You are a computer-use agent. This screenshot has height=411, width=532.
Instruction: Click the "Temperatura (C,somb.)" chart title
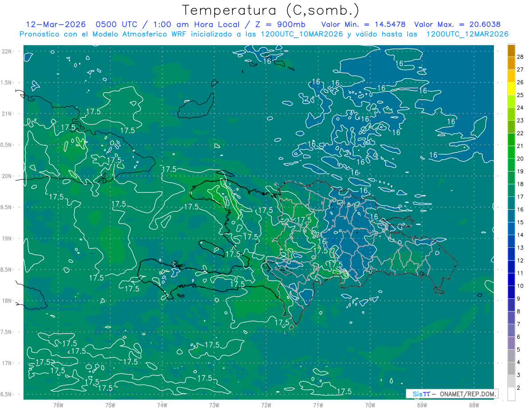pyautogui.click(x=270, y=11)
